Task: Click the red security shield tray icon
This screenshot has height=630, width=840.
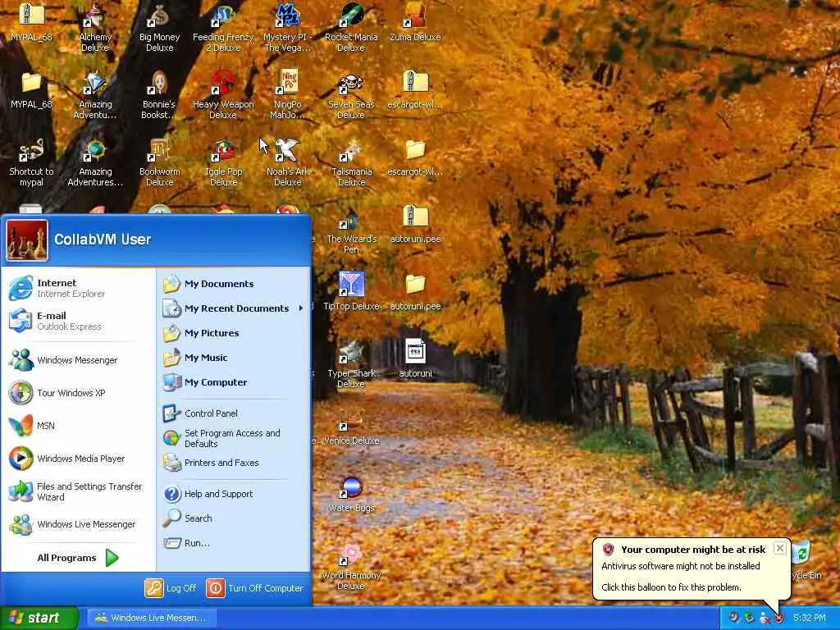Action: [x=779, y=619]
